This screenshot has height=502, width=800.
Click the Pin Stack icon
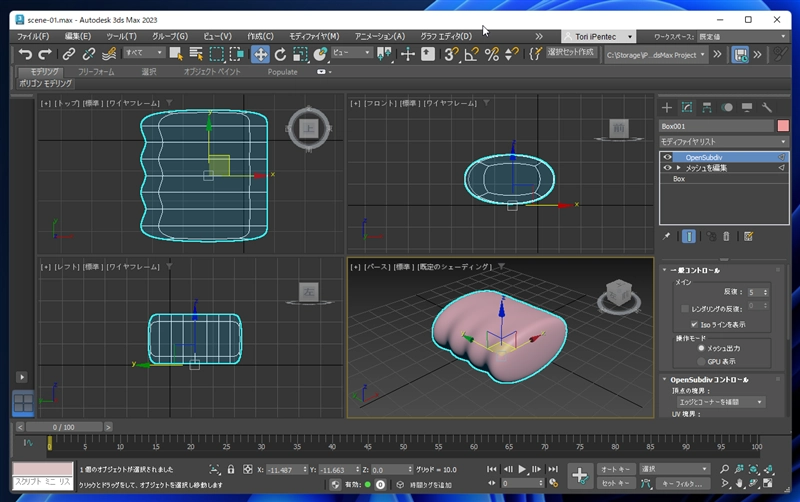(666, 236)
